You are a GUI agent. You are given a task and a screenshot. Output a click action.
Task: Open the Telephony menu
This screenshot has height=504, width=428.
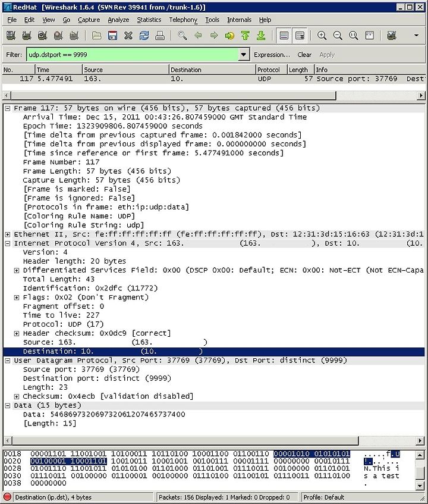183,20
